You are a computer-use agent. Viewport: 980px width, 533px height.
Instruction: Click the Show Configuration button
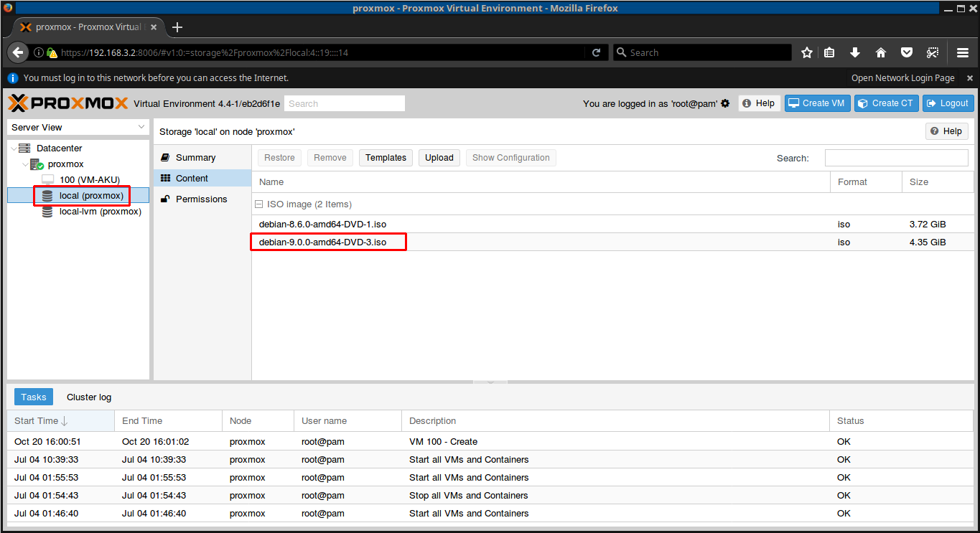pyautogui.click(x=511, y=158)
